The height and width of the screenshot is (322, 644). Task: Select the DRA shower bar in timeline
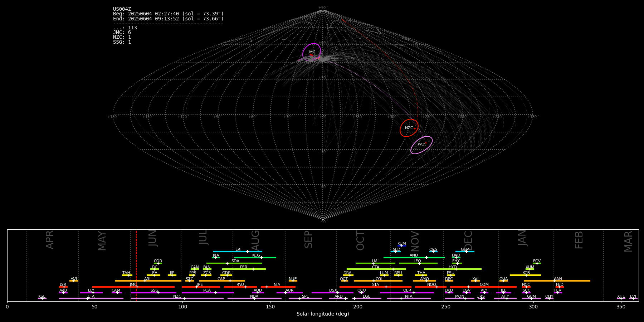[348, 275]
